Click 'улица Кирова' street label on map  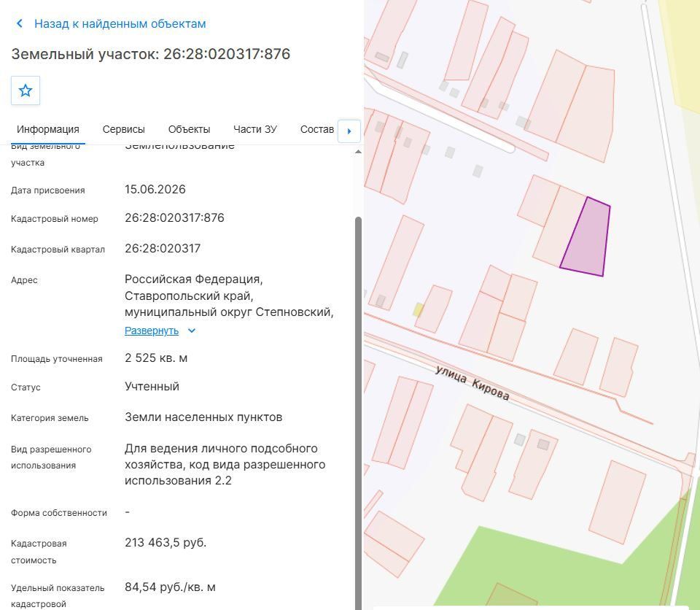472,383
